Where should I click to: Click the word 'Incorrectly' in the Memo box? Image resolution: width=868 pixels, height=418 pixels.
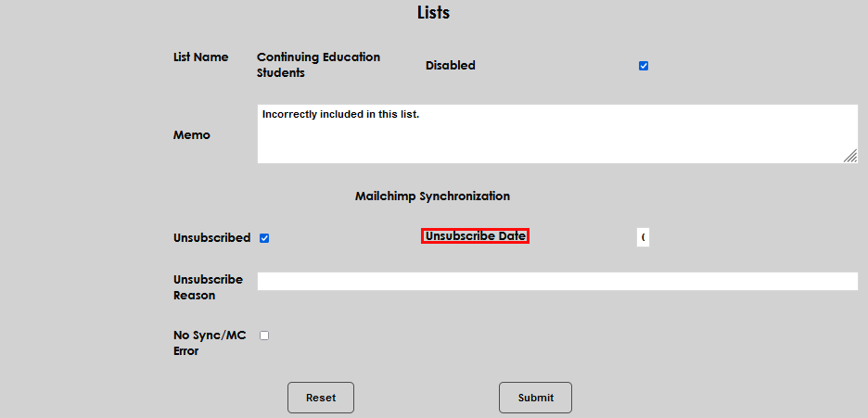point(291,115)
